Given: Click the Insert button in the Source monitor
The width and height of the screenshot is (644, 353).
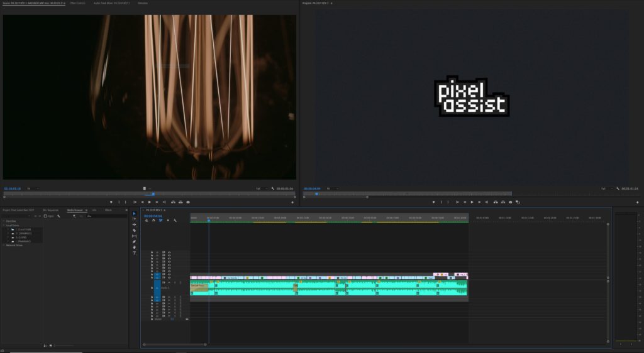Looking at the screenshot, I should (x=174, y=202).
